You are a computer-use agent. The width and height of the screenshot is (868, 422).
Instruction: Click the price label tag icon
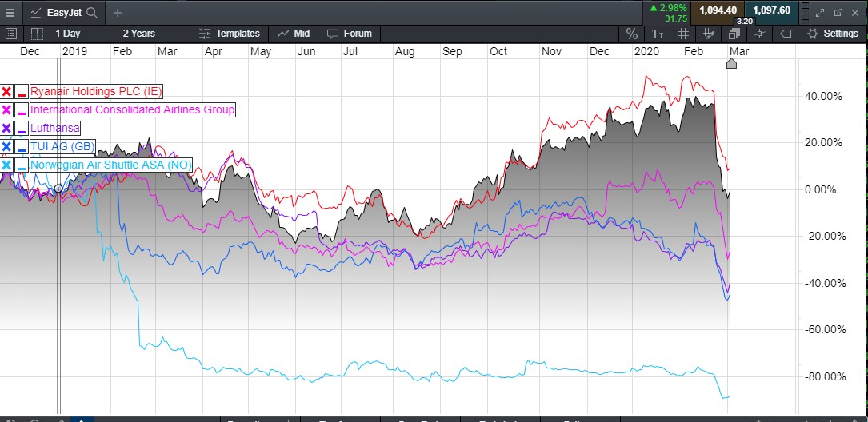[x=786, y=34]
